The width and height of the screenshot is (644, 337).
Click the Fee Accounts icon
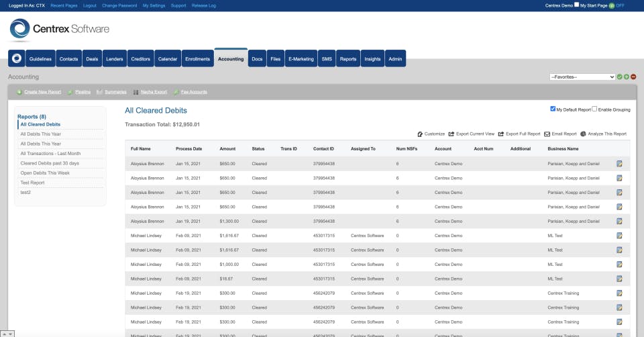176,92
